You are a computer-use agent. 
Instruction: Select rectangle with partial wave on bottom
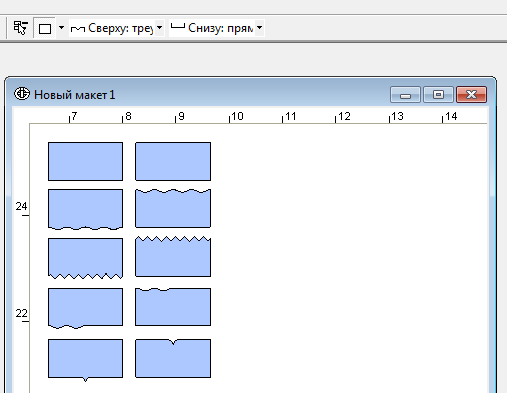point(85,308)
